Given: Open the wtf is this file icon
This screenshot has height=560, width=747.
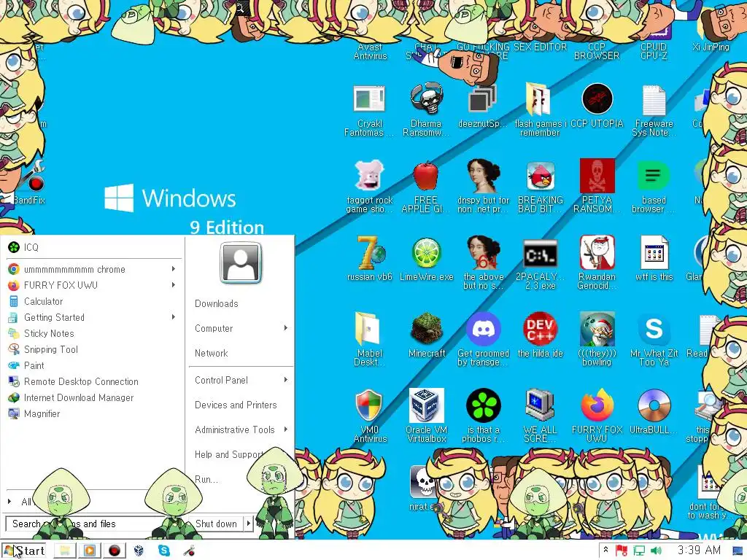Looking at the screenshot, I should pos(654,252).
